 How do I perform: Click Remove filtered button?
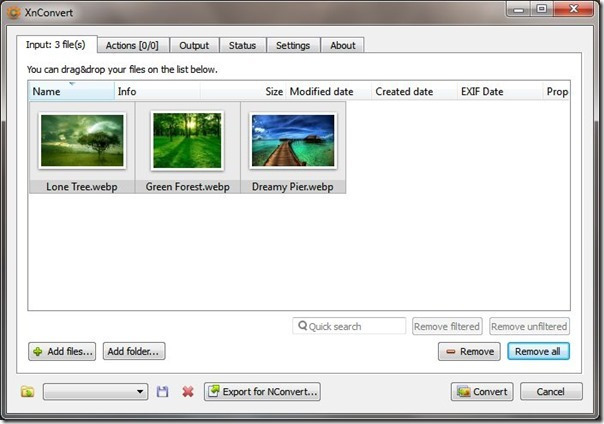pos(447,326)
